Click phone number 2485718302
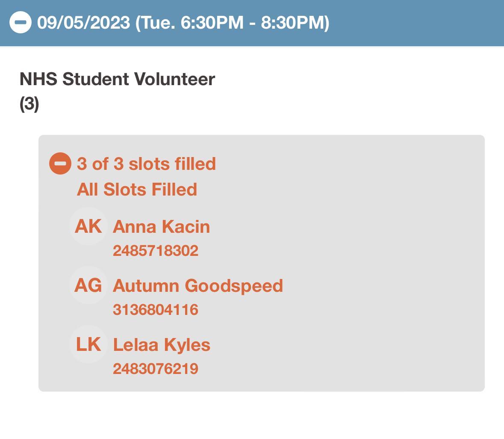The image size is (504, 439). pyautogui.click(x=156, y=251)
